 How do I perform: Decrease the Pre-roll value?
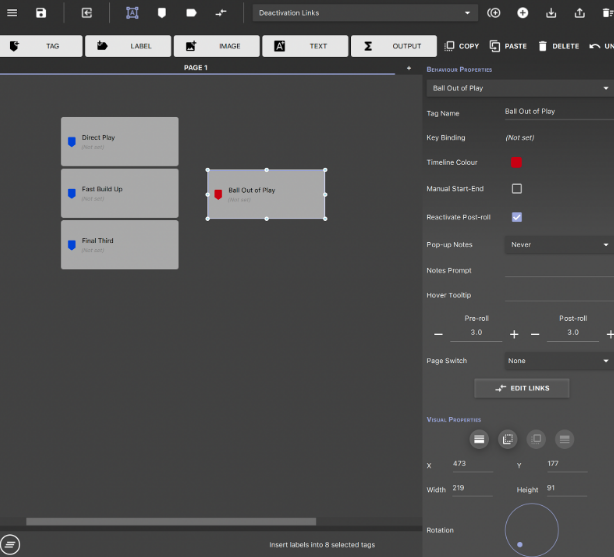pyautogui.click(x=438, y=335)
